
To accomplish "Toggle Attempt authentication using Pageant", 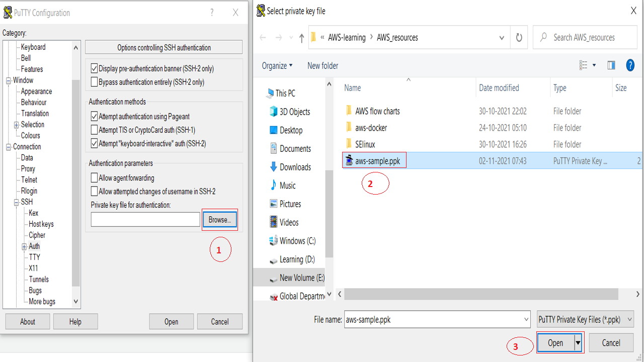I will tap(94, 116).
